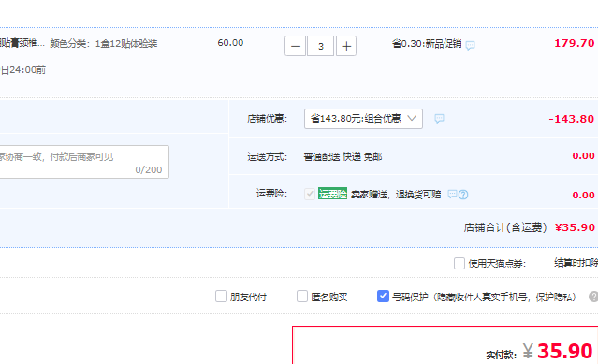Open comment icon next to 新品促销
The width and height of the screenshot is (598, 364).
tap(470, 45)
